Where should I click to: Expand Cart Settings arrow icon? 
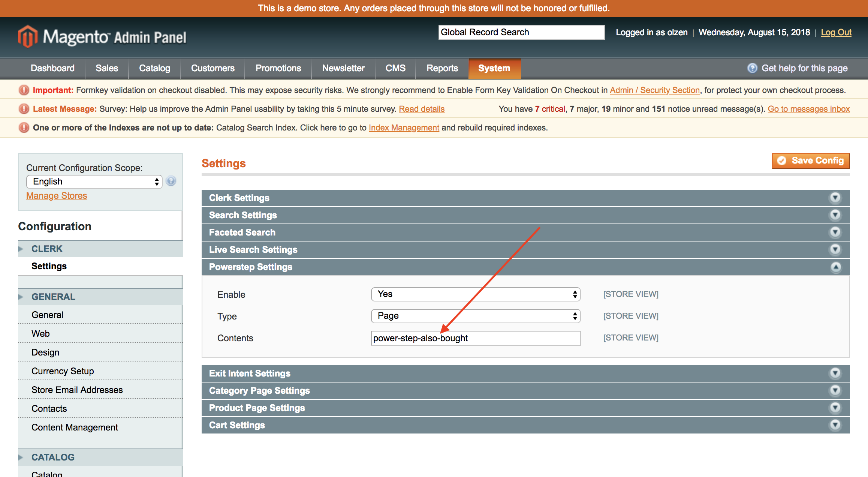point(835,425)
